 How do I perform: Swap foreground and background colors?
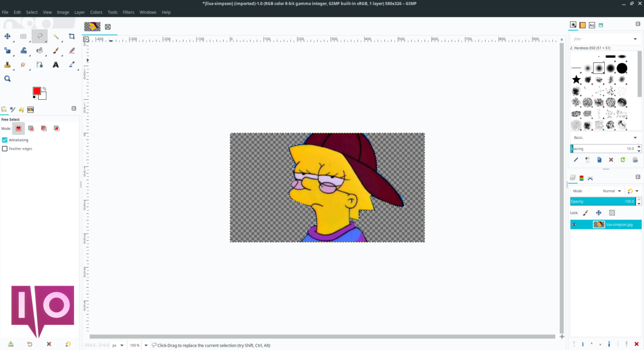[45, 89]
